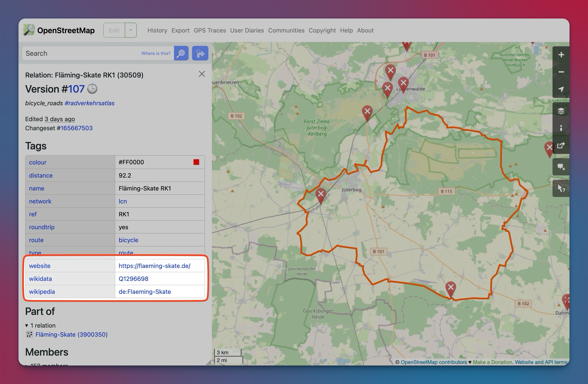The height and width of the screenshot is (384, 588).
Task: Click the note marker near Anhalter Bahn
Action: tap(321, 196)
